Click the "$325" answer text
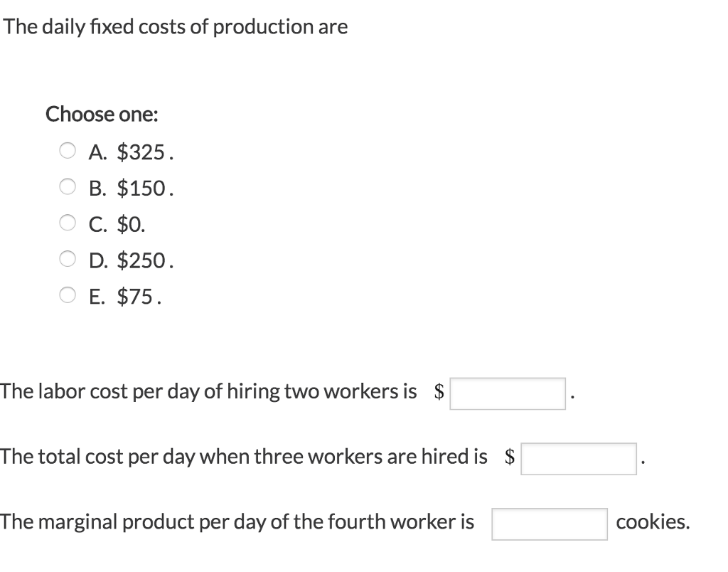Image resolution: width=728 pixels, height=572 pixels. [141, 152]
